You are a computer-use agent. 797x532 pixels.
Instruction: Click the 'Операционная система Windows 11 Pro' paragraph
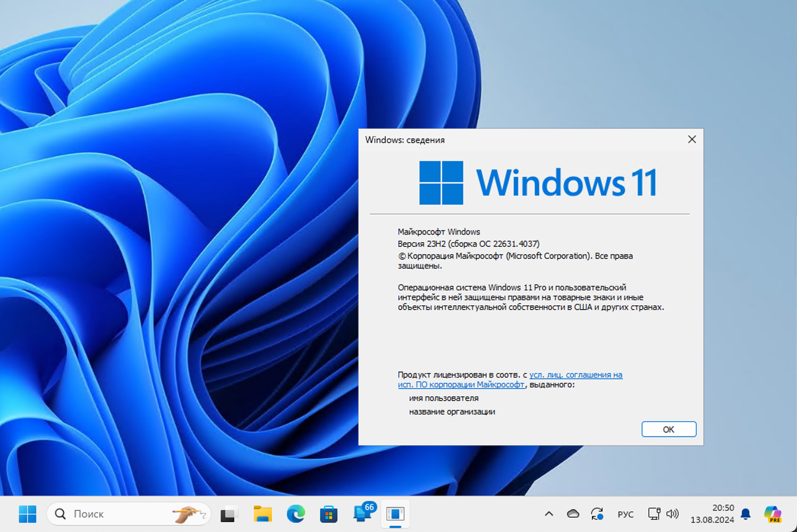pos(531,297)
